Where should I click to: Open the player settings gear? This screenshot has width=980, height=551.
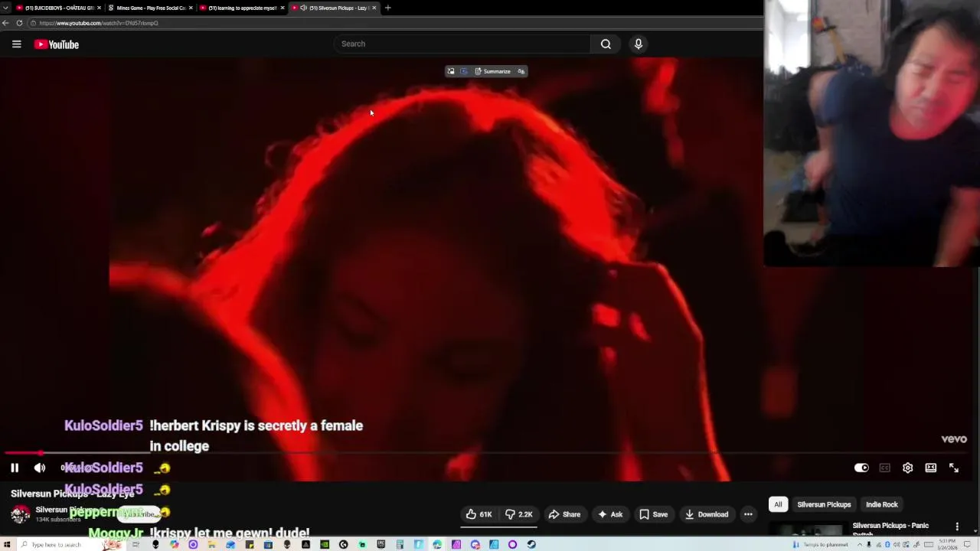coord(907,468)
